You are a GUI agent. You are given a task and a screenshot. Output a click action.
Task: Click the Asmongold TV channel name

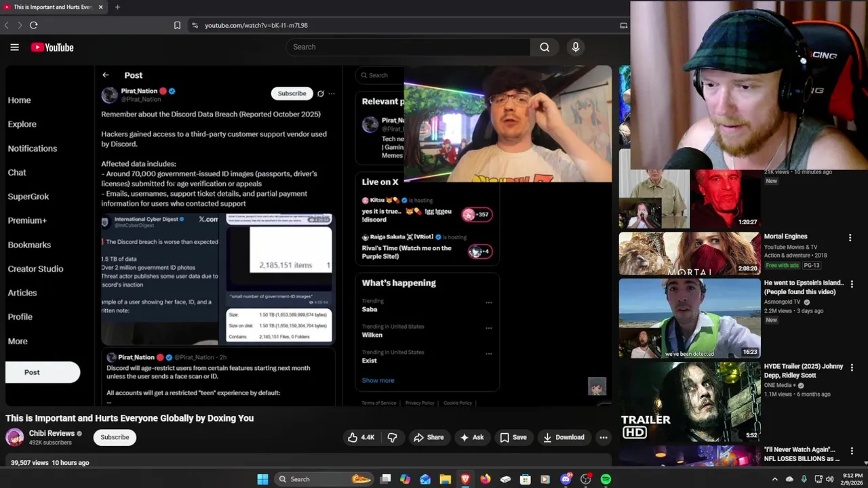click(x=782, y=302)
